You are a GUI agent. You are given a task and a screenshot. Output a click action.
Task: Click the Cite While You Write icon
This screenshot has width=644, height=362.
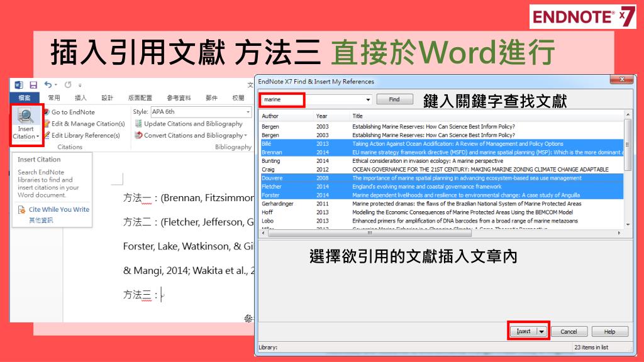(21, 210)
